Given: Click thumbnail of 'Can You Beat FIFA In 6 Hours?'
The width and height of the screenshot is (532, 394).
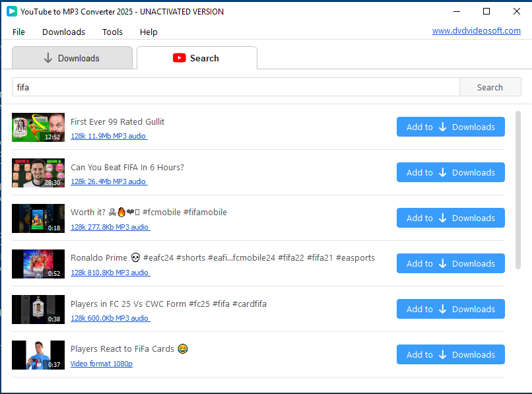Looking at the screenshot, I should click(x=38, y=173).
